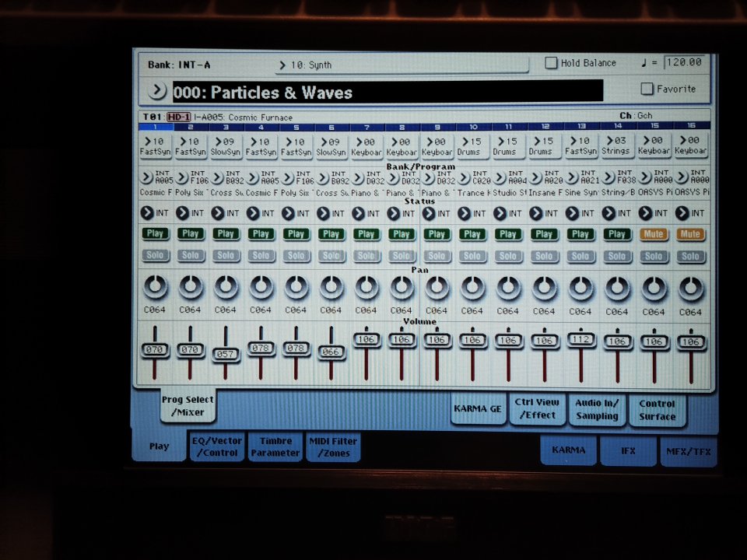Open the combination select popup arrow beside 000: Particles & Waves

click(x=156, y=90)
